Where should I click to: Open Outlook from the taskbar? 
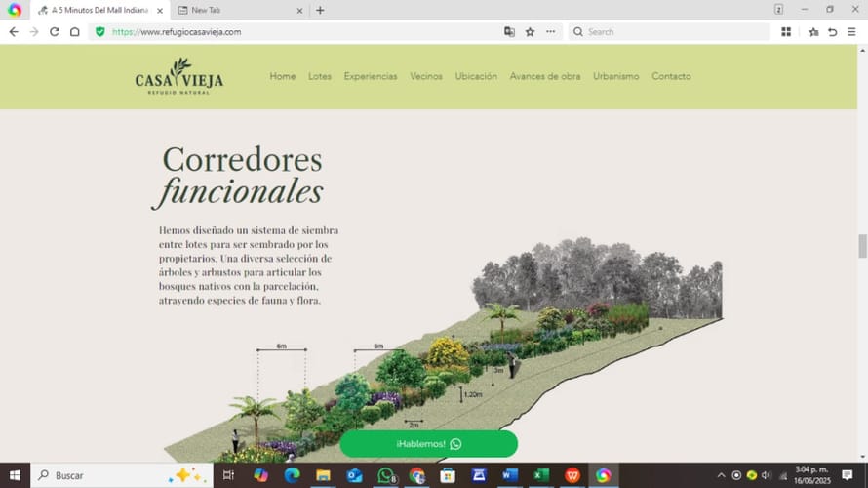point(354,475)
